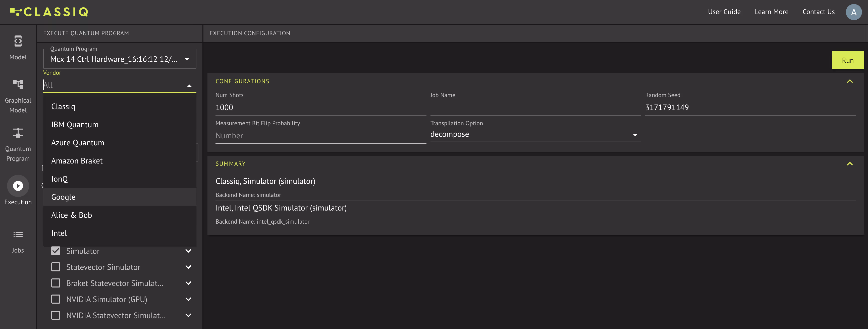
Task: Collapse the Configurations section
Action: coord(849,81)
